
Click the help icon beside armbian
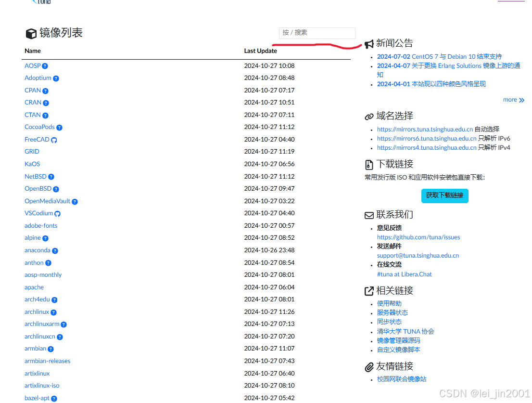(x=51, y=349)
